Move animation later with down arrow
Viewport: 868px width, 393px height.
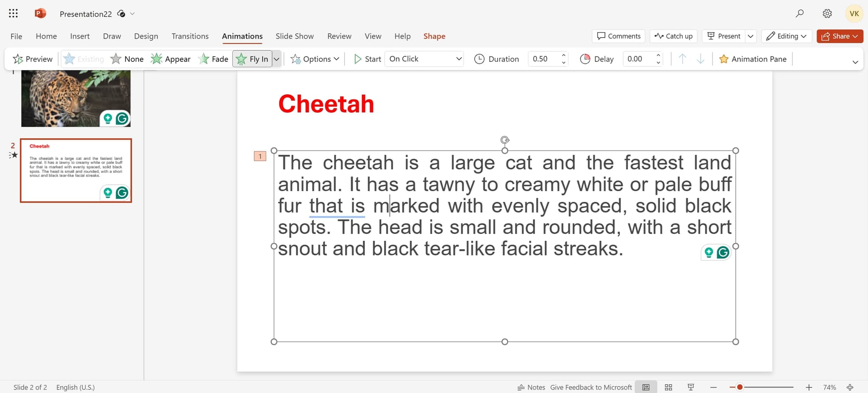click(701, 59)
